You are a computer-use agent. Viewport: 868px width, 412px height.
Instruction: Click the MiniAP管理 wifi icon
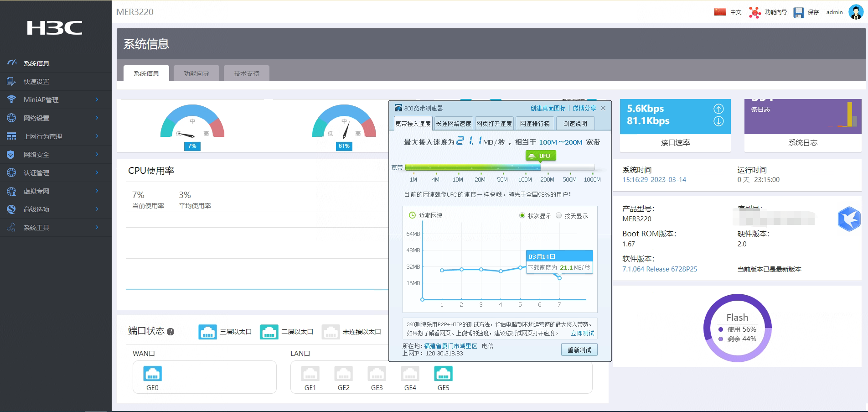coord(11,99)
